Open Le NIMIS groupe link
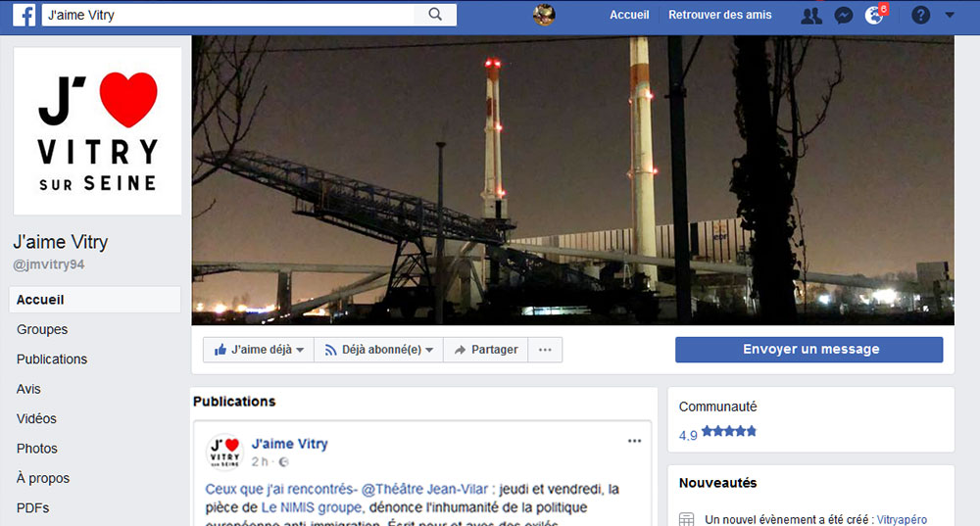This screenshot has width=980, height=526. 312,507
